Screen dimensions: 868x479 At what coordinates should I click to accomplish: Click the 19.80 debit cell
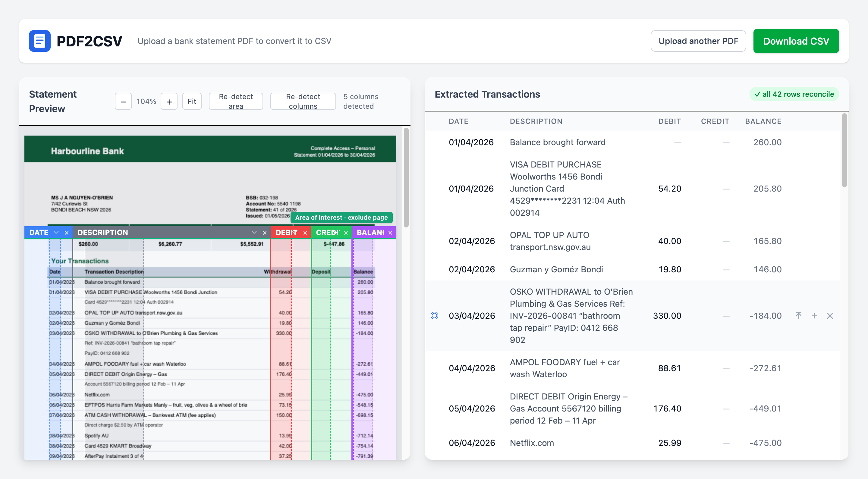pos(669,270)
